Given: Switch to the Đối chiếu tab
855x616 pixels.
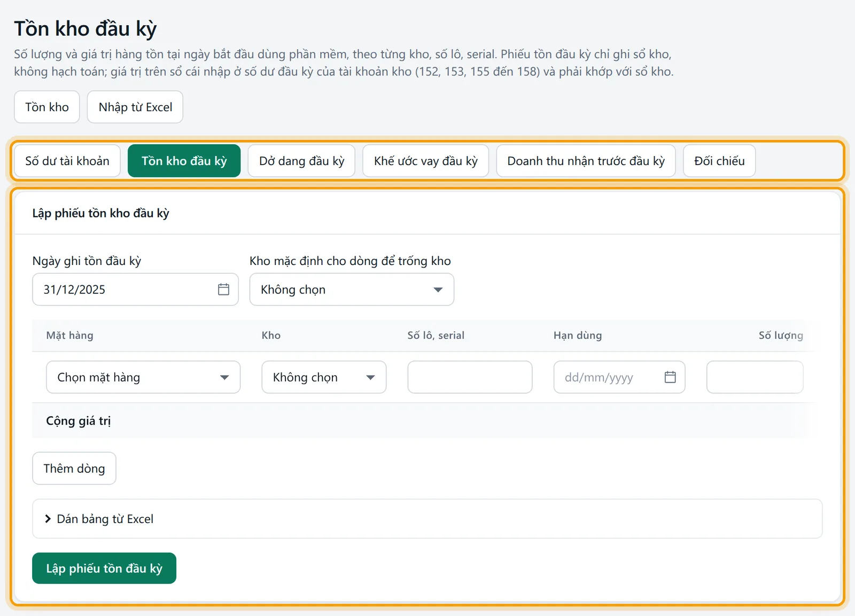Looking at the screenshot, I should 719,161.
